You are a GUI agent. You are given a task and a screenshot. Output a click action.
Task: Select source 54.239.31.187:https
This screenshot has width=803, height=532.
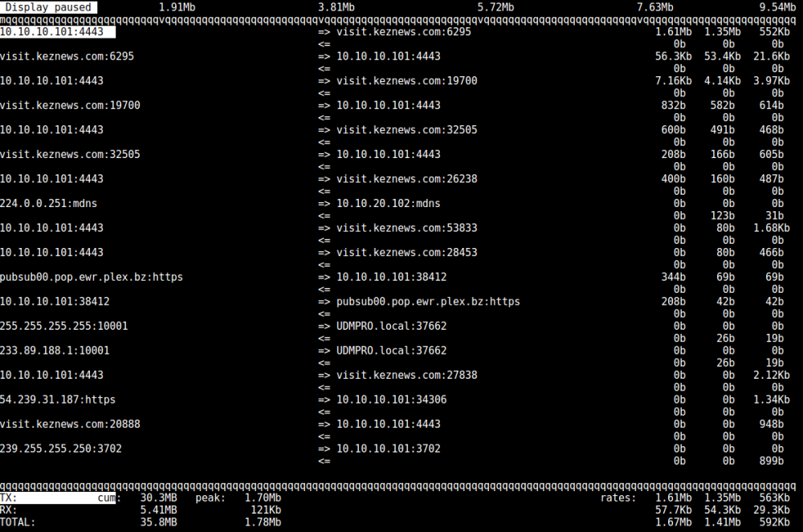pyautogui.click(x=58, y=400)
